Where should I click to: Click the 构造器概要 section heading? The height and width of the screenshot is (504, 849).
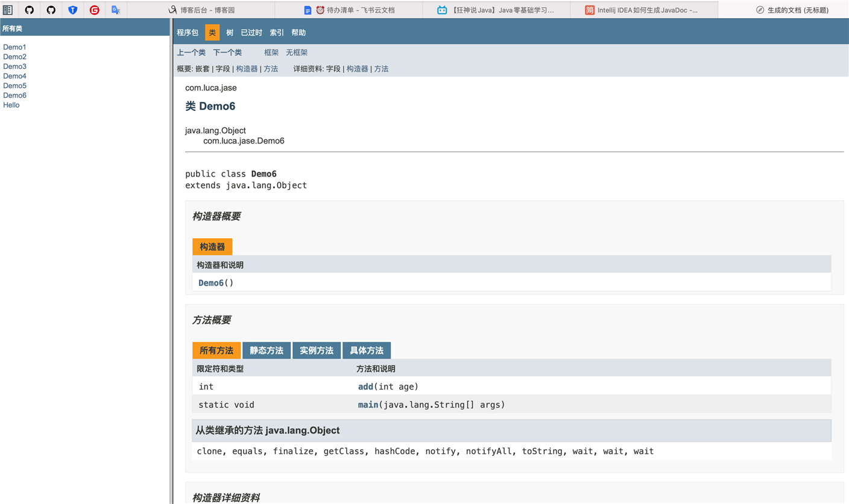[216, 216]
